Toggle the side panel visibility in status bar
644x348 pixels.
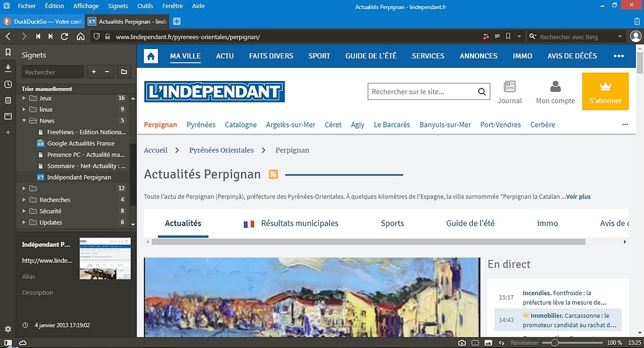[8, 343]
